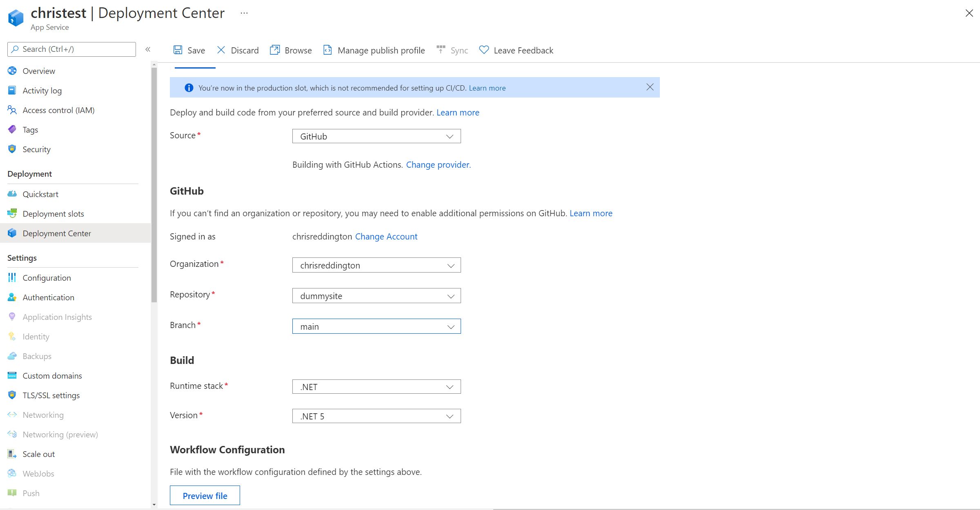Dismiss the production slot information banner

650,87
